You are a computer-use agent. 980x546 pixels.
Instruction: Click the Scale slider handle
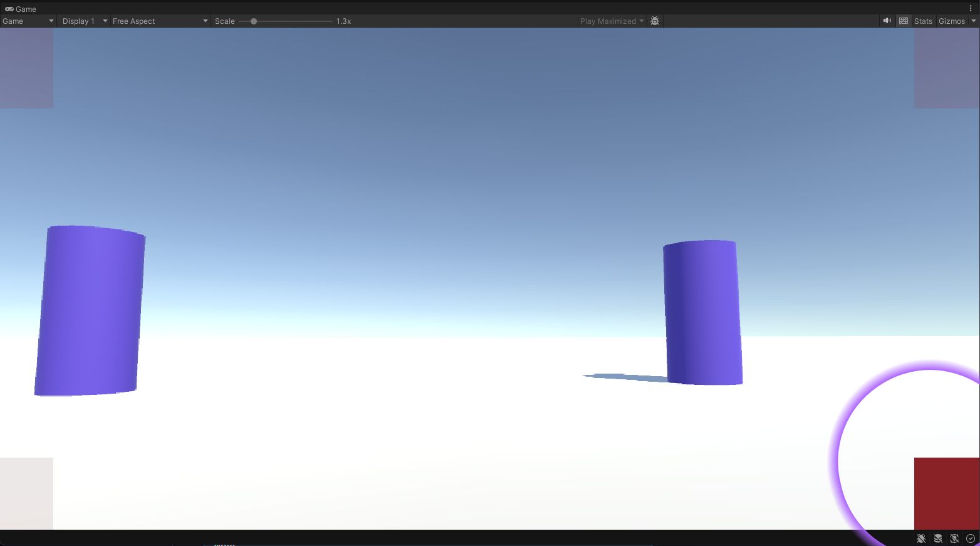(x=254, y=21)
